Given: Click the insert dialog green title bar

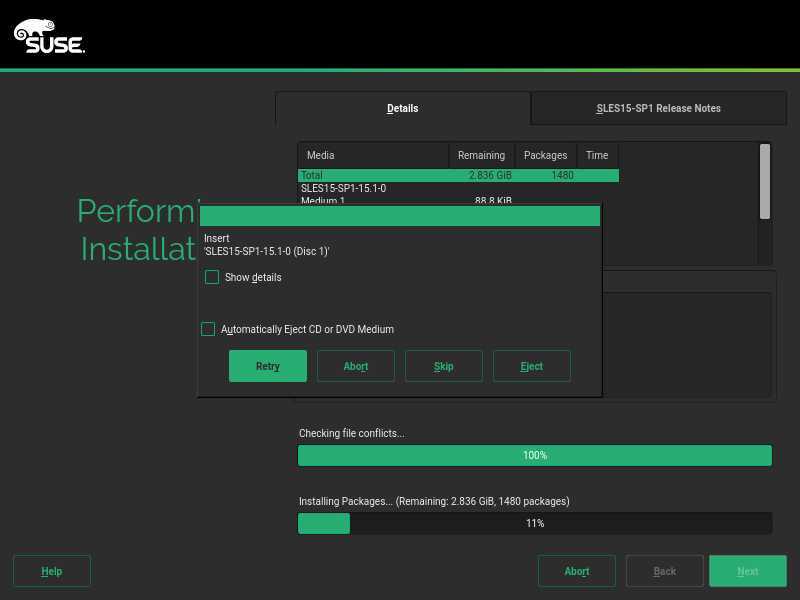Looking at the screenshot, I should (x=400, y=216).
